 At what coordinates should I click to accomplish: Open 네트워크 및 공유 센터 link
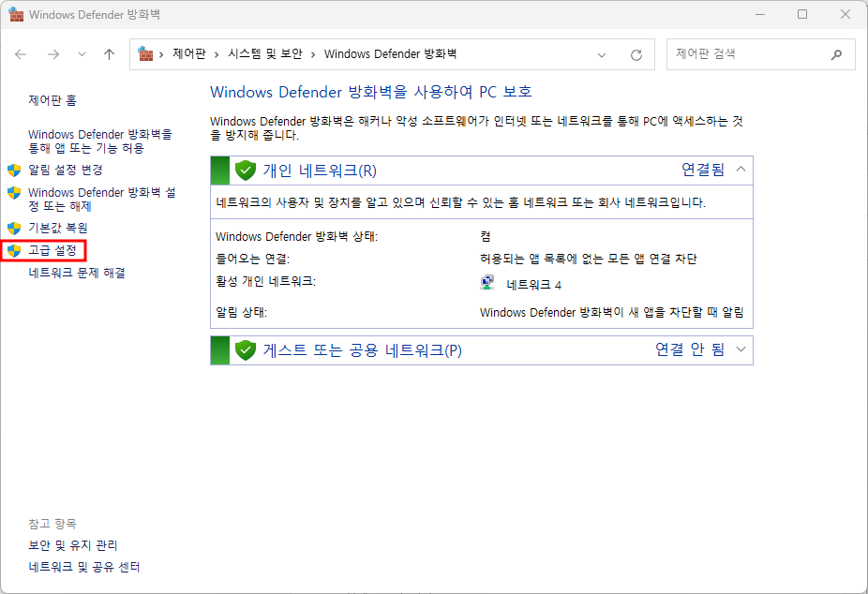84,568
